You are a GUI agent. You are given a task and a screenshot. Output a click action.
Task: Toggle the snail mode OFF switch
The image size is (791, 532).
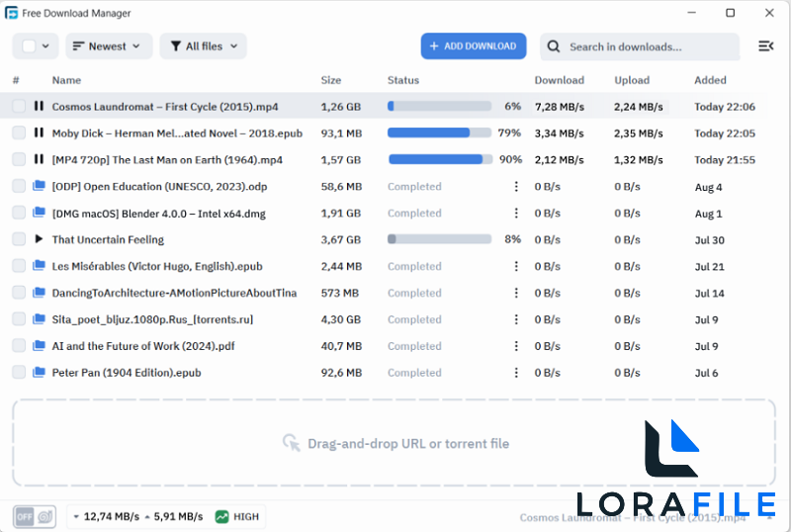[x=35, y=516]
